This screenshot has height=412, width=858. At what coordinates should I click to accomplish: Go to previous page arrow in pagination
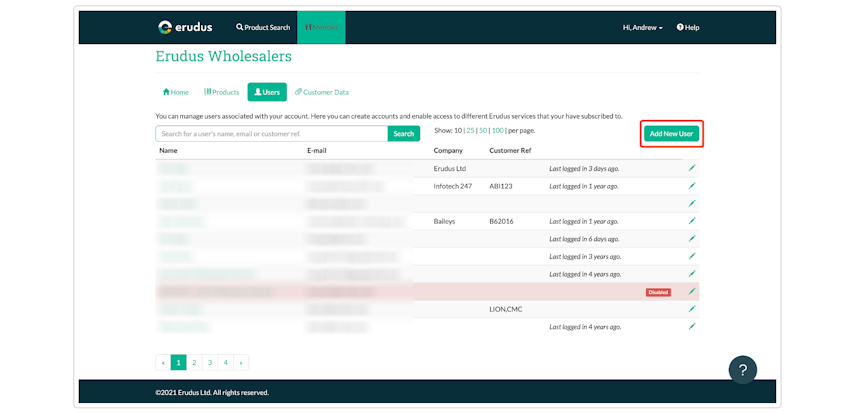coord(163,362)
